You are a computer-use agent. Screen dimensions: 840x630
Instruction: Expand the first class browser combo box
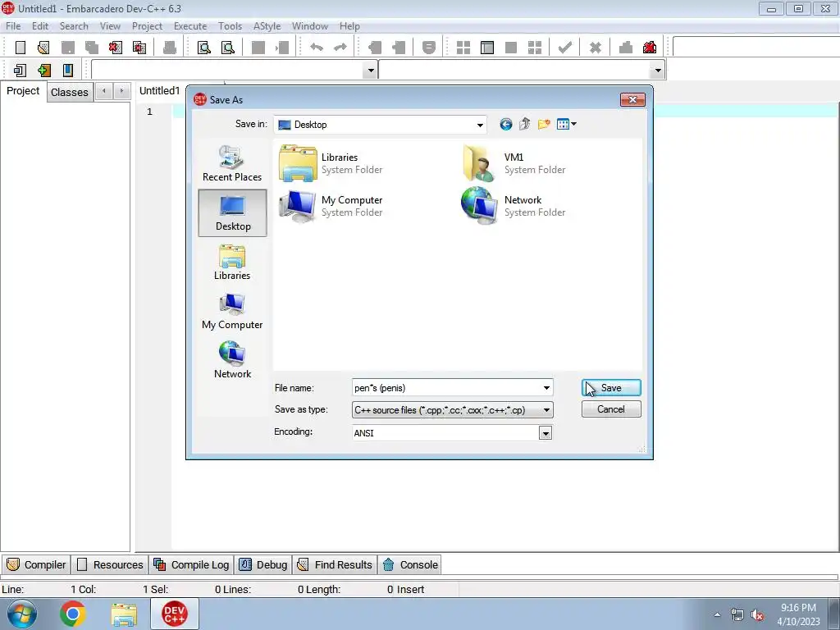pos(370,71)
